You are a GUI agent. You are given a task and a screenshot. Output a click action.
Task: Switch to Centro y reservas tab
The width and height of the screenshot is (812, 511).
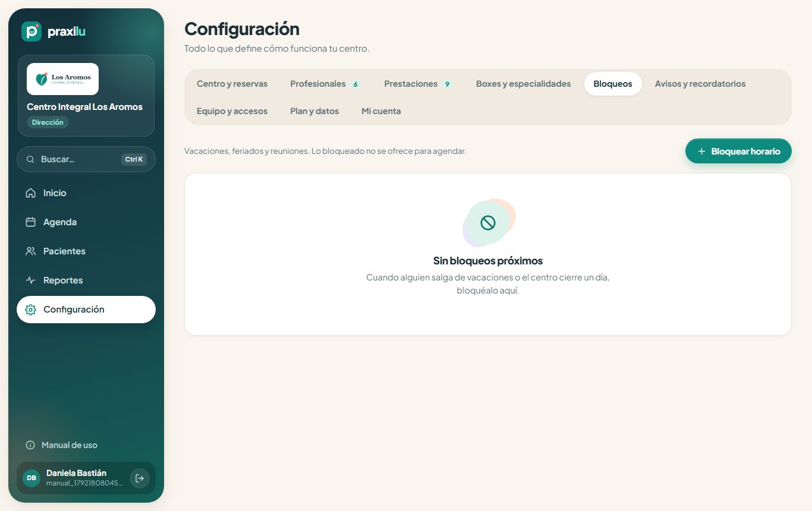point(232,84)
